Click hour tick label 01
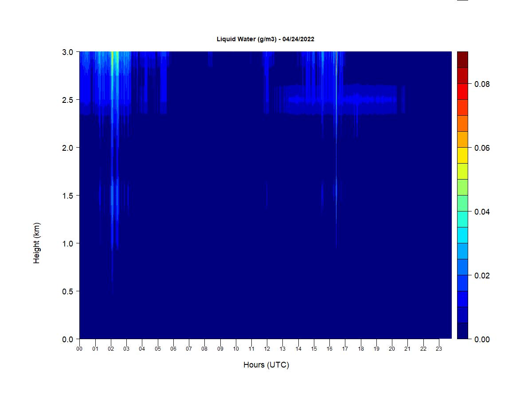Image resolution: width=532 pixels, height=399 pixels. 95,349
